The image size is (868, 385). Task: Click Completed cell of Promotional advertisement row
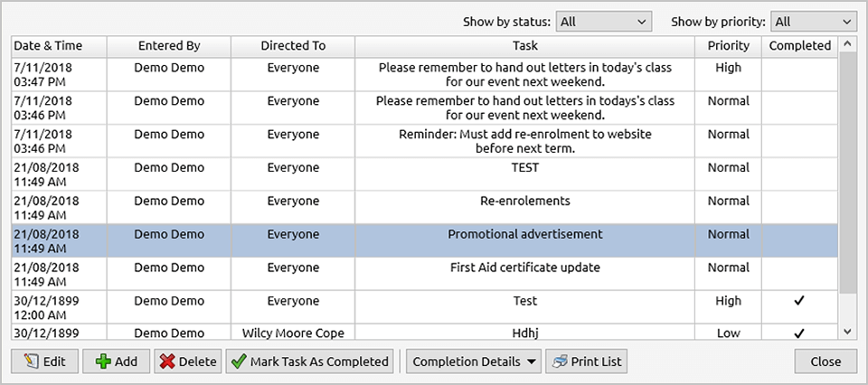pyautogui.click(x=798, y=241)
